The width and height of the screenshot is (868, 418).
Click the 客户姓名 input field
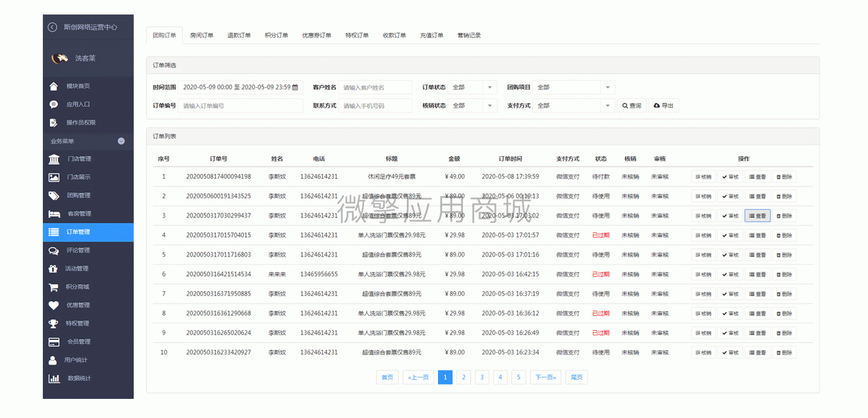375,87
